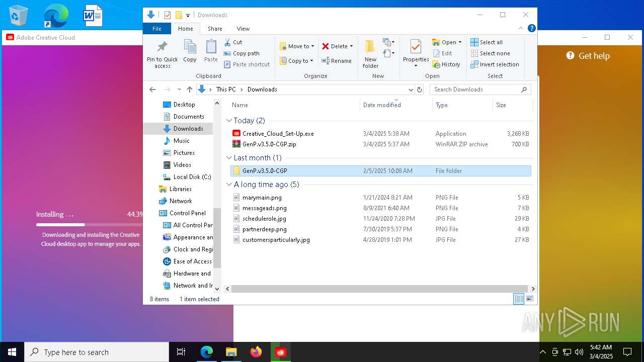Select Network in navigation pane

tap(181, 201)
